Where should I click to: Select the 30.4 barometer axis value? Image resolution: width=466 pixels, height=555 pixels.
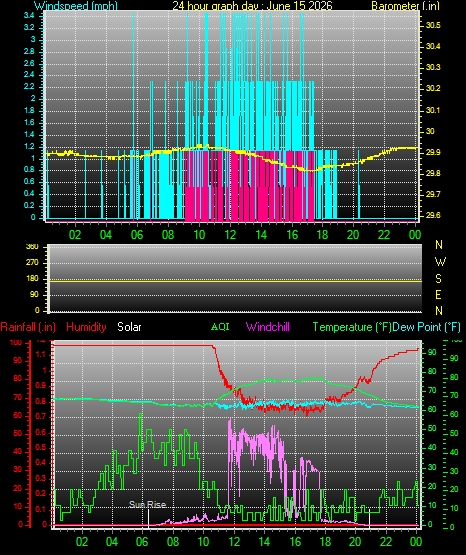click(433, 47)
